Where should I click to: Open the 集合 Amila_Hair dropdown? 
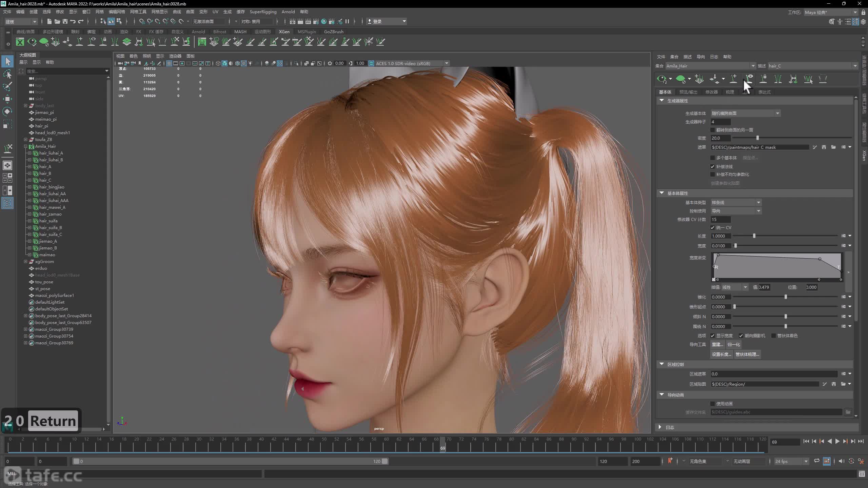pyautogui.click(x=710, y=66)
